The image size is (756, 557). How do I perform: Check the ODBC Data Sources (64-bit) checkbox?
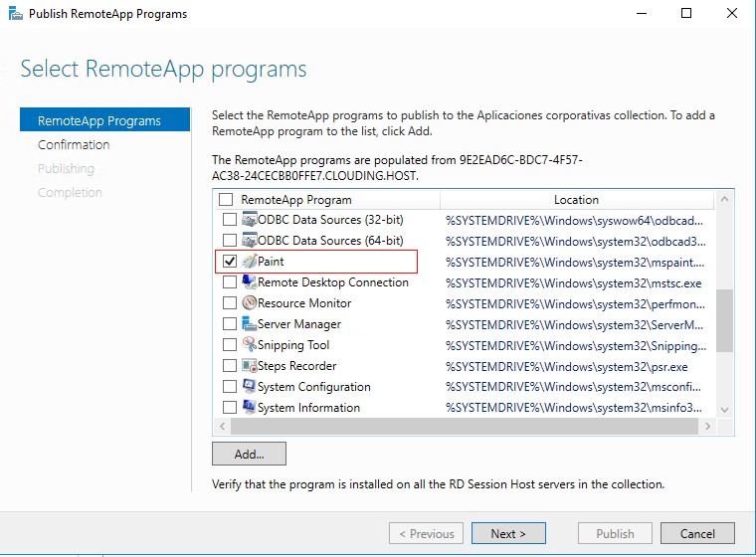click(230, 240)
